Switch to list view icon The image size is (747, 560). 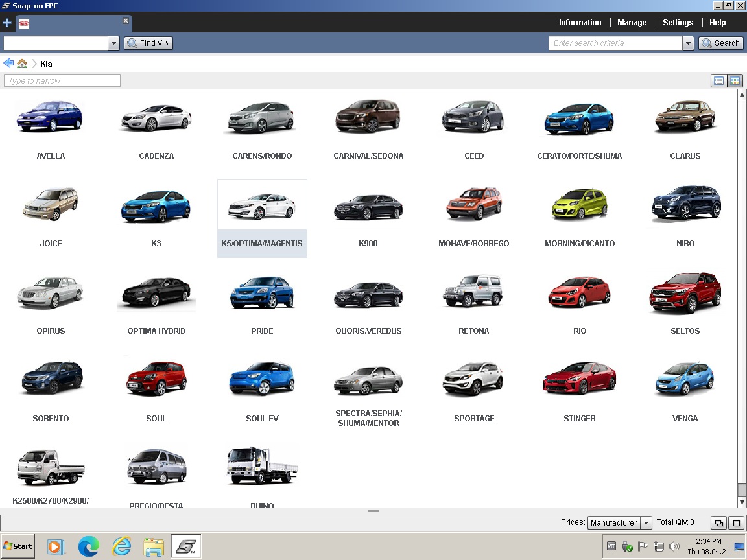pos(718,81)
